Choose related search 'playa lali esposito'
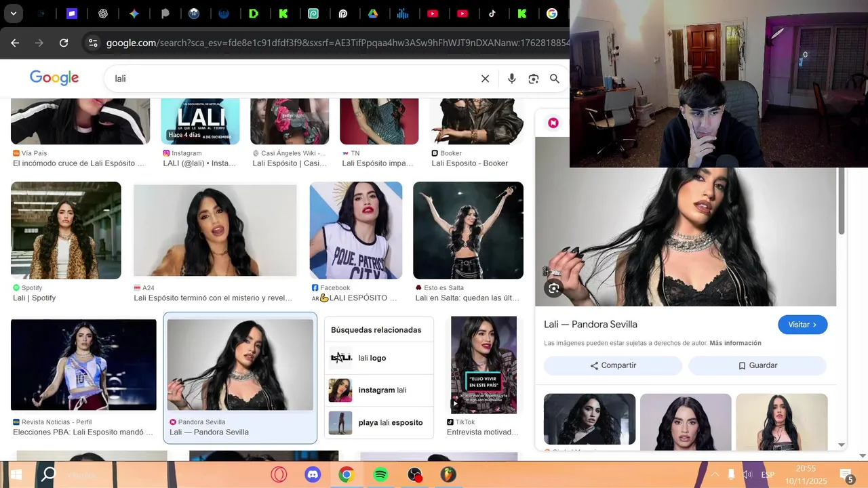 click(378, 423)
